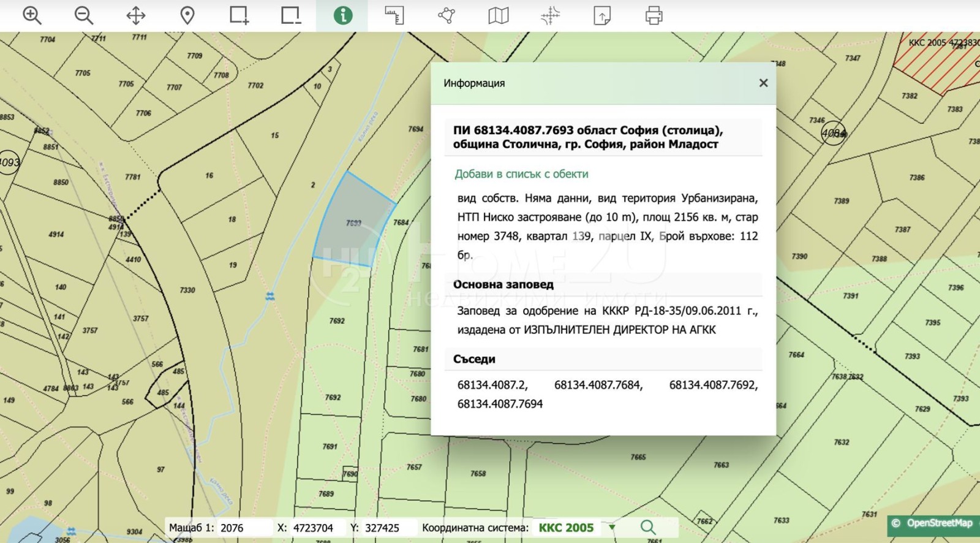This screenshot has height=543, width=980.
Task: Click the zoom in magnifier tool
Action: coord(32,15)
